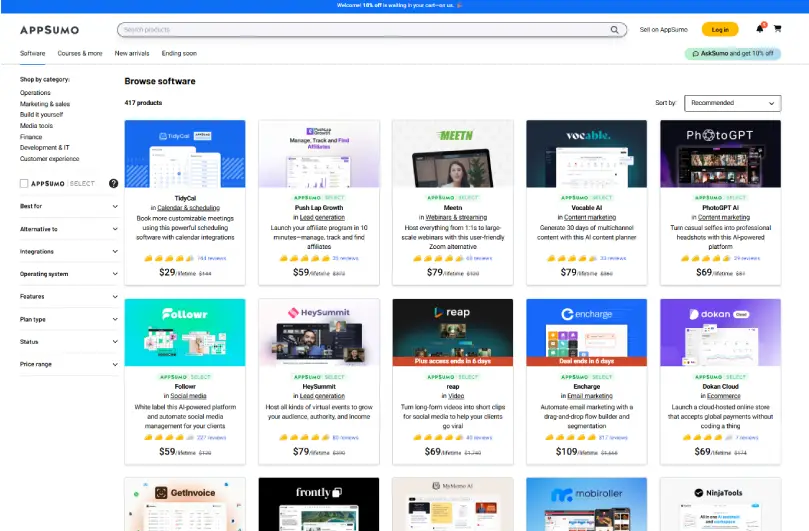Screen dimensions: 809x531
Task: Open the Sort by Recommended dropdown
Action: coord(732,103)
